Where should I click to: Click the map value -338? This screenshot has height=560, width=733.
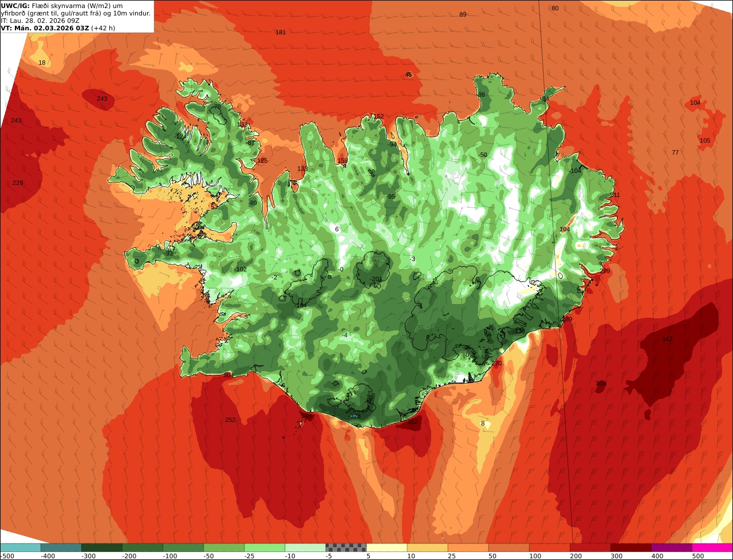(x=519, y=331)
